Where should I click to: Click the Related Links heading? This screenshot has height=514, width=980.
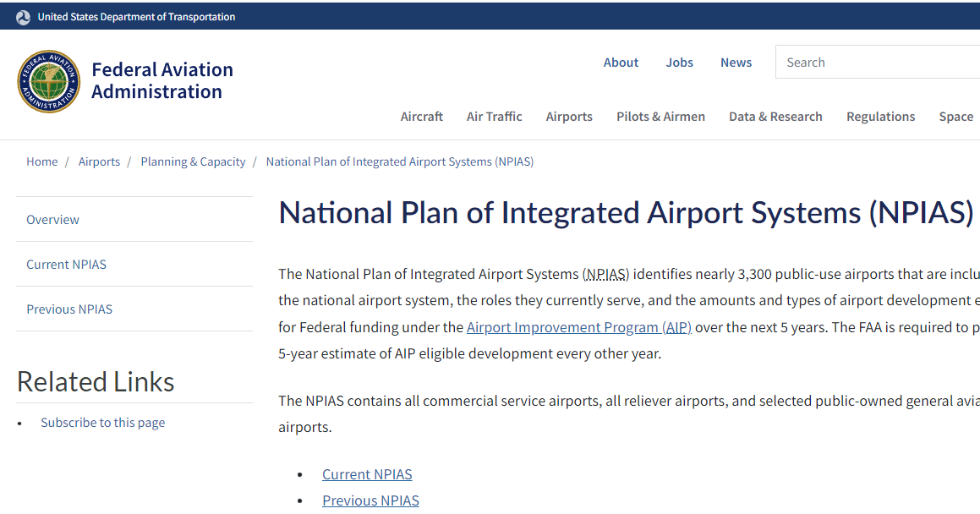point(96,381)
